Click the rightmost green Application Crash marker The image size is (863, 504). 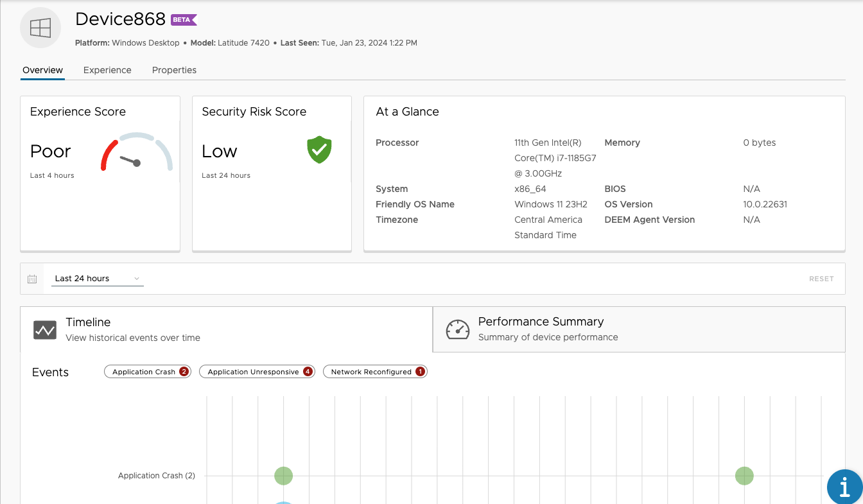tap(744, 476)
